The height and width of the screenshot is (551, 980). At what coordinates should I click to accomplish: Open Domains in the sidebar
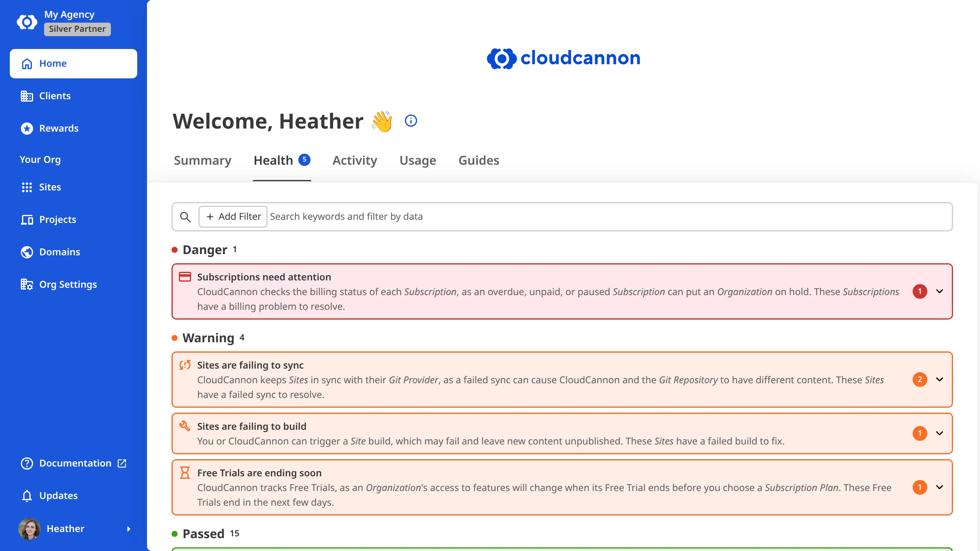click(x=73, y=252)
